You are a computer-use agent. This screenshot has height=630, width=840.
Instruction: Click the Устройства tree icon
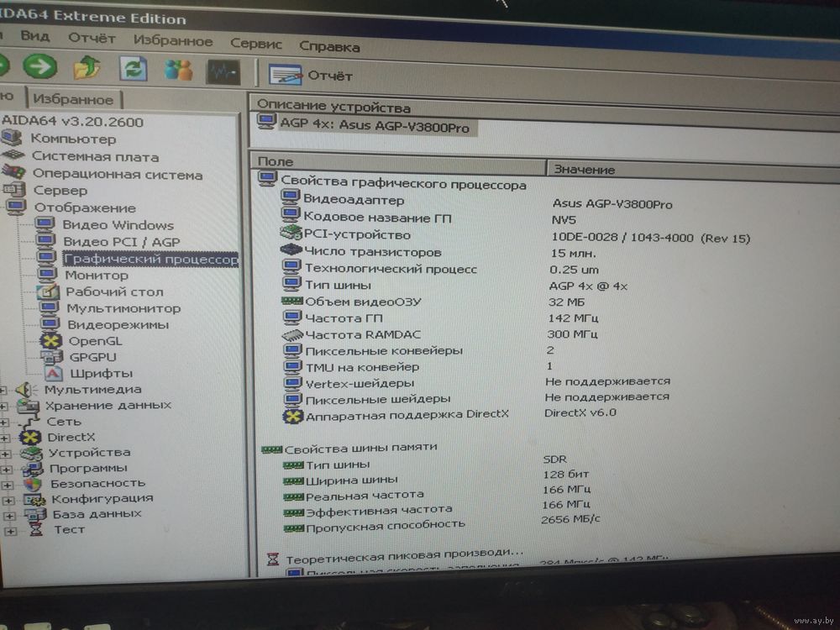[32, 453]
